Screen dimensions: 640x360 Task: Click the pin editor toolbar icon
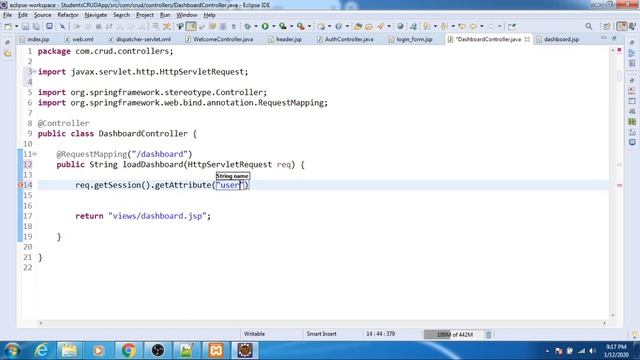(x=512, y=26)
